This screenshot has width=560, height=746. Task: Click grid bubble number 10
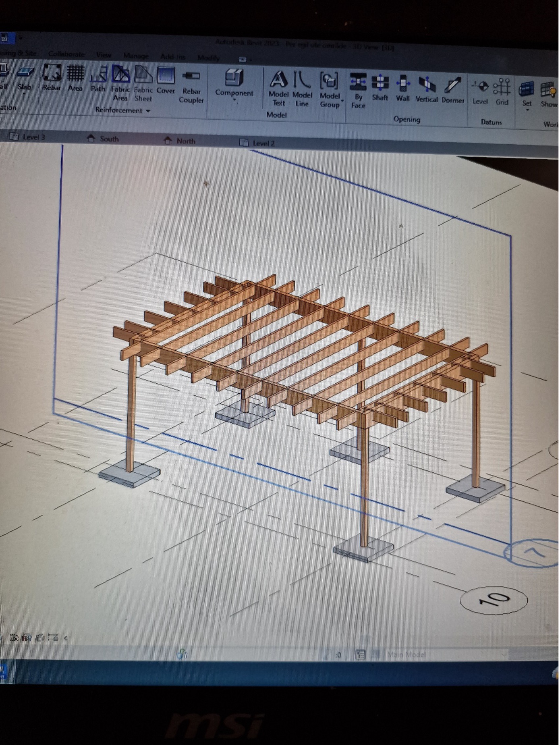pos(494,600)
